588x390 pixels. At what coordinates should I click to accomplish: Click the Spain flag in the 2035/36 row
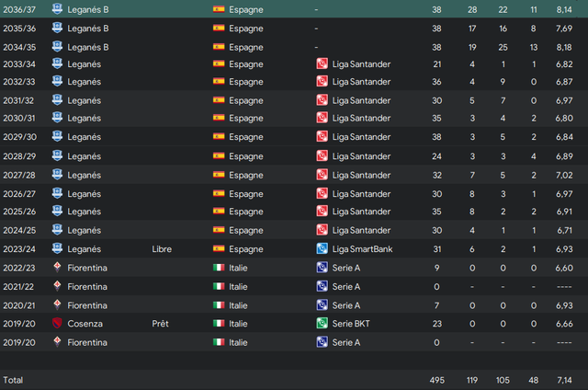(x=219, y=29)
